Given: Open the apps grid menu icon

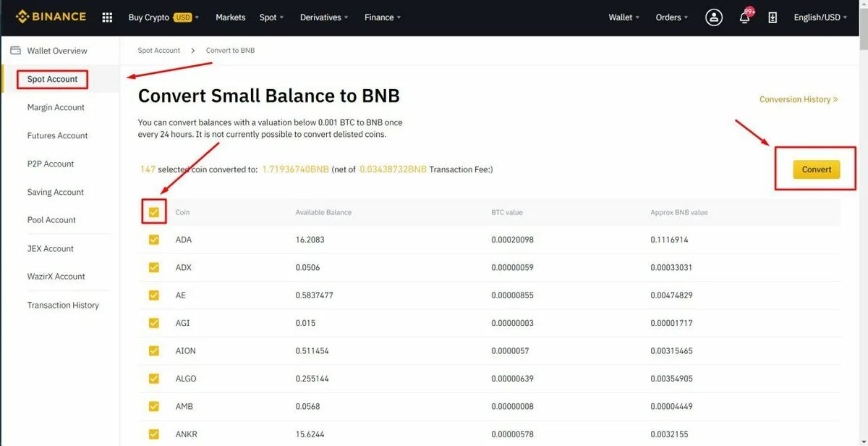Looking at the screenshot, I should click(107, 17).
